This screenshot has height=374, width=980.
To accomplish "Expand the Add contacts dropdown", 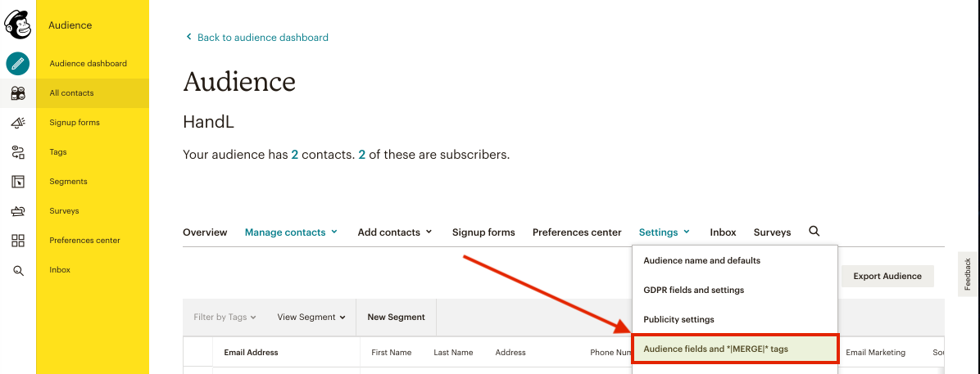I will coord(394,232).
